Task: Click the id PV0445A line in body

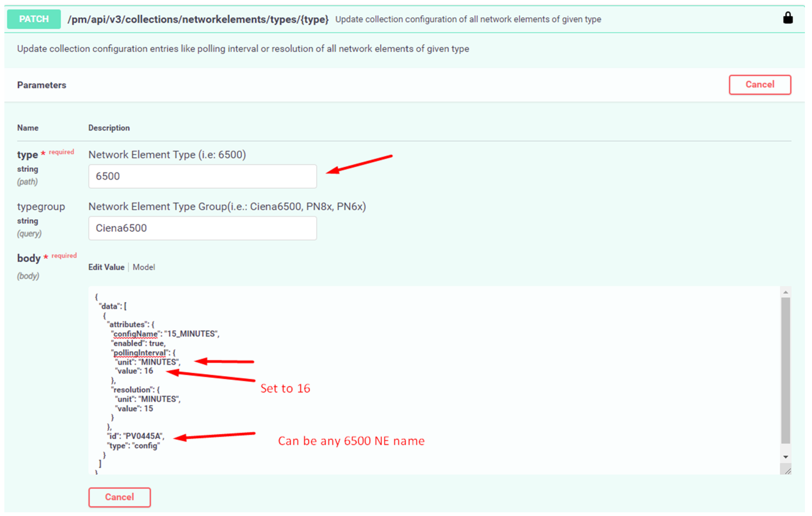Action: [136, 436]
